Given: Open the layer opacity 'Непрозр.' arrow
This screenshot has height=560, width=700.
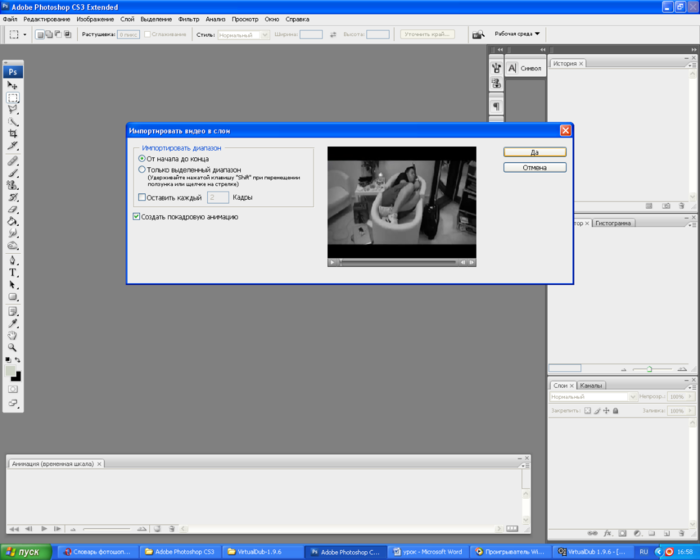Looking at the screenshot, I should (x=690, y=397).
